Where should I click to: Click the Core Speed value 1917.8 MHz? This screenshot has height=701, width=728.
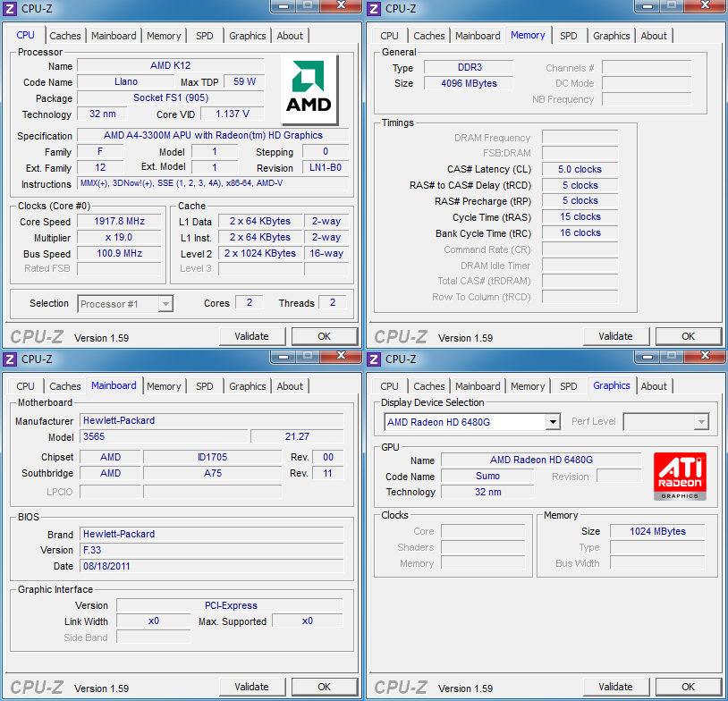[x=119, y=221]
